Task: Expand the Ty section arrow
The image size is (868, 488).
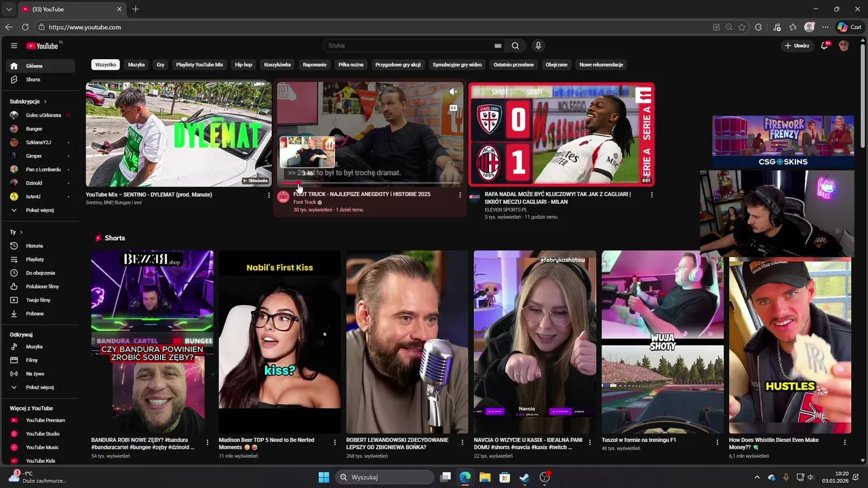Action: click(21, 232)
